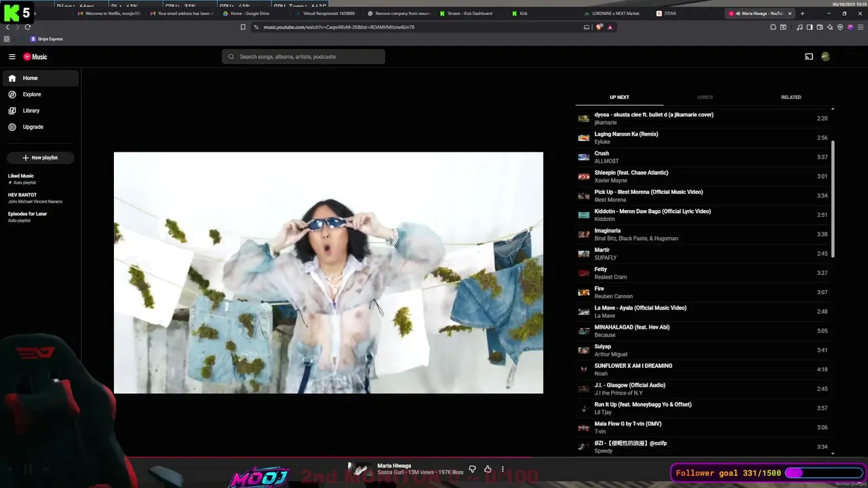Switch to the RELATED tab

tap(791, 97)
